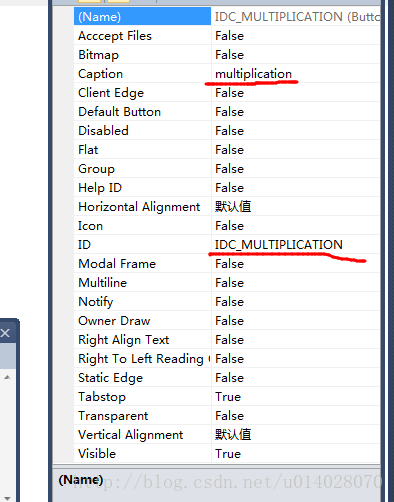The image size is (394, 502).
Task: Select the Disabled property
Action: click(x=142, y=131)
